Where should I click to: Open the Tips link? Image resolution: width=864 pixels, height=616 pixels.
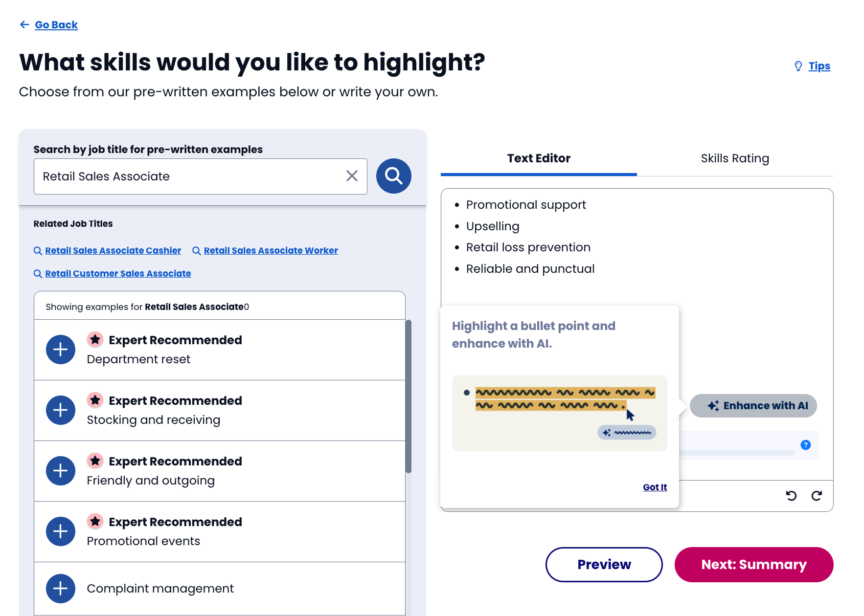pos(819,66)
